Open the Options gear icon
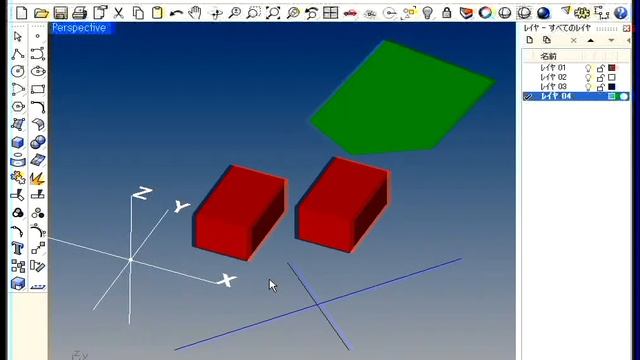Viewport: 640px width, 360px height. (x=582, y=13)
